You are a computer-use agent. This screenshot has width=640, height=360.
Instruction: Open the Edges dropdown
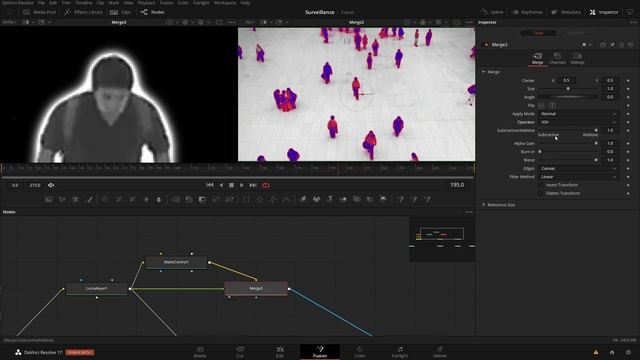coord(579,169)
